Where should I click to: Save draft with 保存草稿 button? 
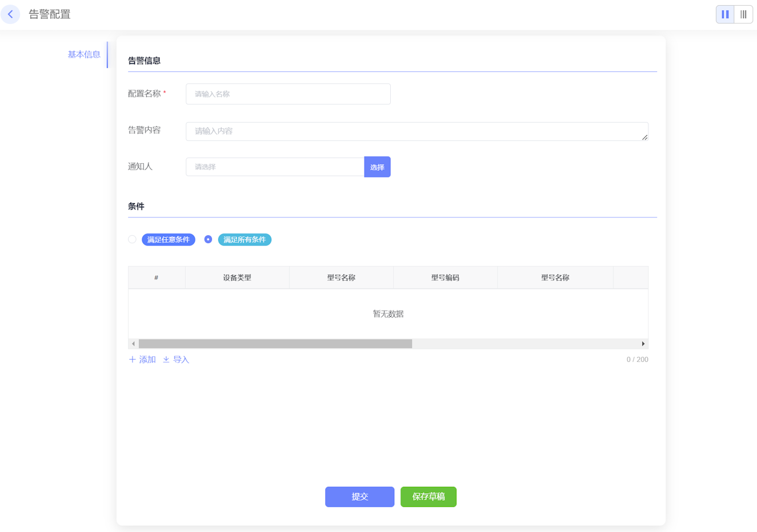point(428,497)
